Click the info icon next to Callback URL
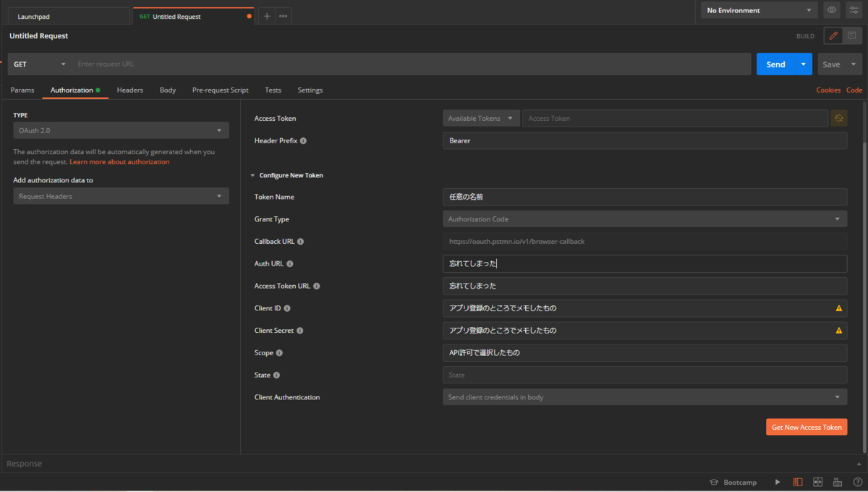 300,242
